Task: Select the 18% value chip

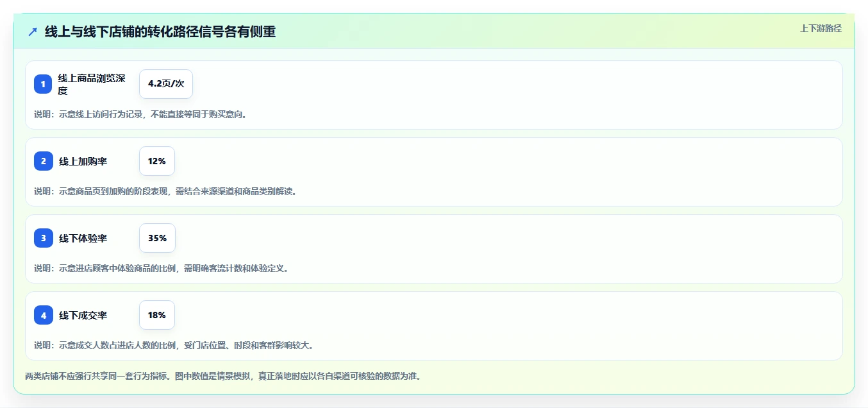Action: [x=157, y=315]
